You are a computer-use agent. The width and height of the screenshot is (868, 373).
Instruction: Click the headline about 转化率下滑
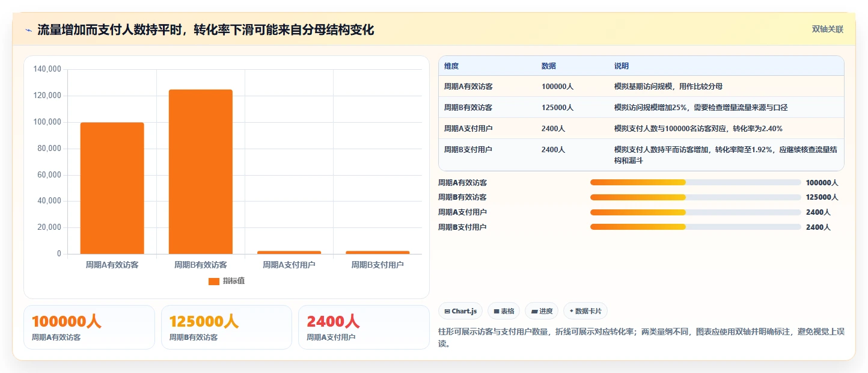pos(206,30)
